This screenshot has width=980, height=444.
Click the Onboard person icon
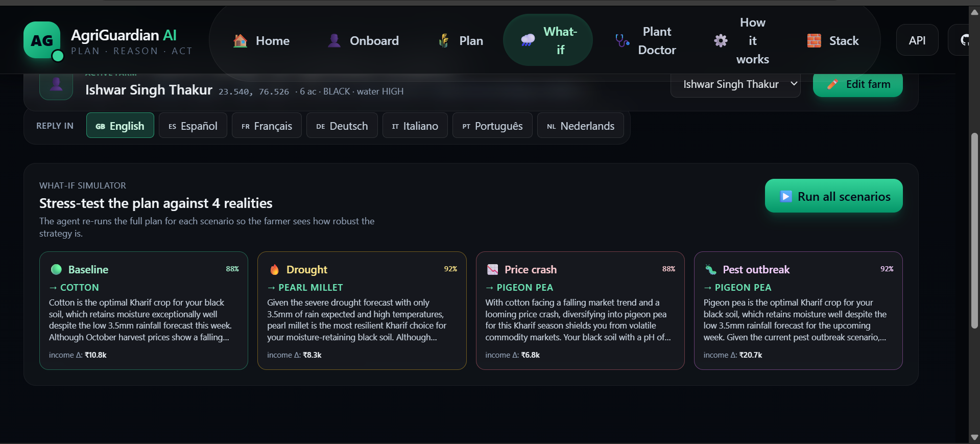334,40
